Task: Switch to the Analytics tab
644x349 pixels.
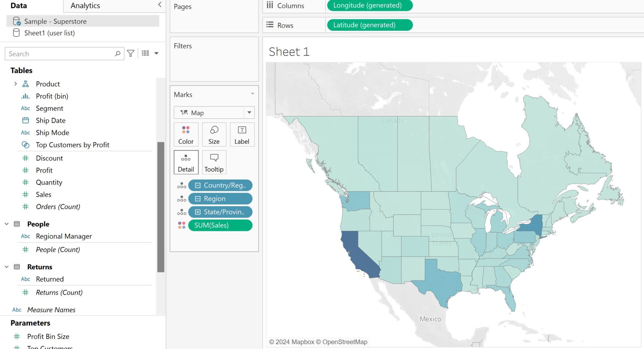Action: tap(85, 5)
